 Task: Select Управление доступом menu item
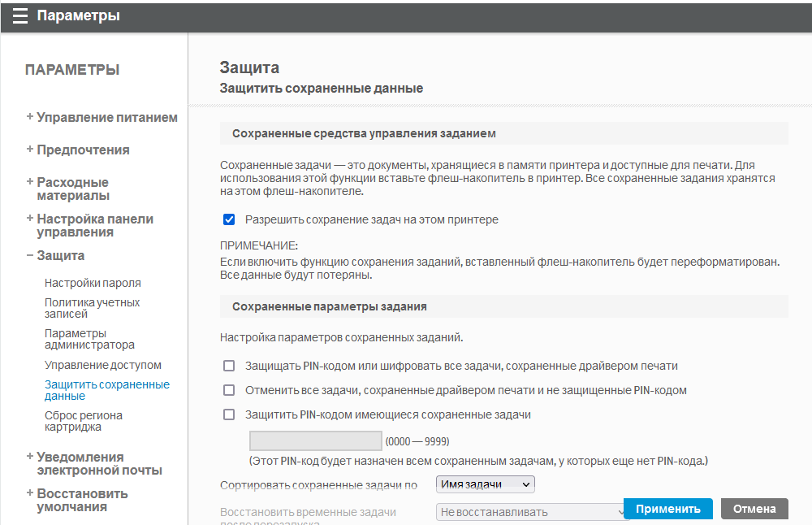103,365
